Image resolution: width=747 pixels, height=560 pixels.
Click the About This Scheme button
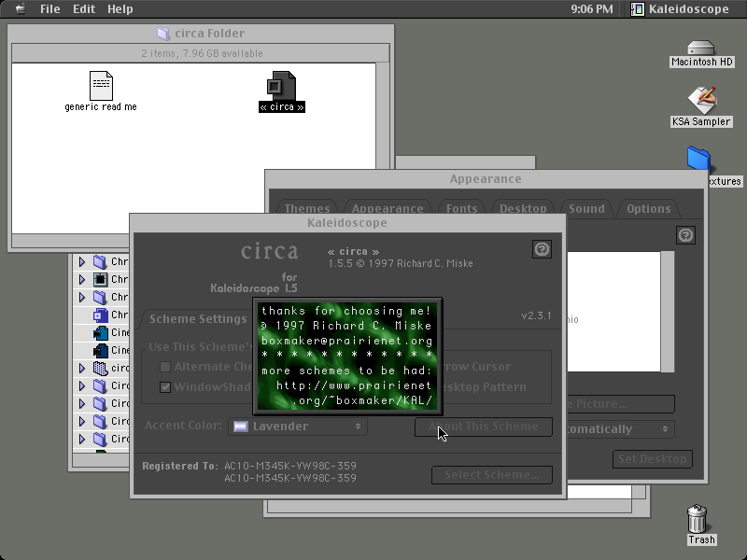pos(484,427)
